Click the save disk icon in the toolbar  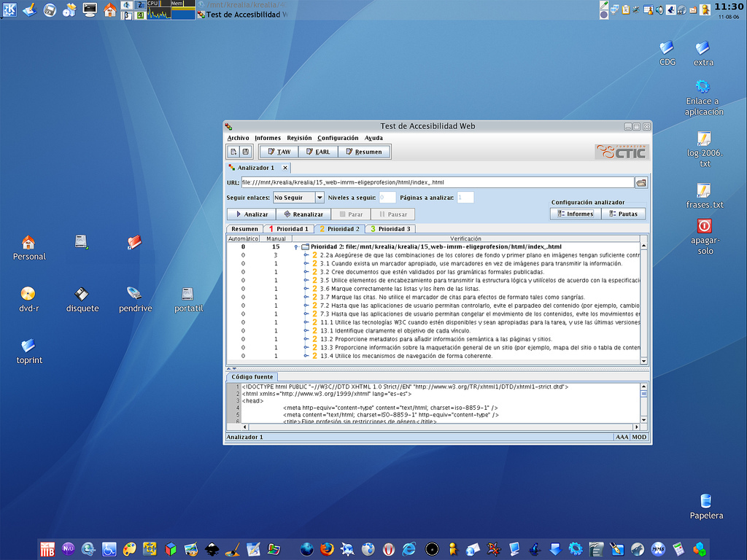(x=246, y=152)
